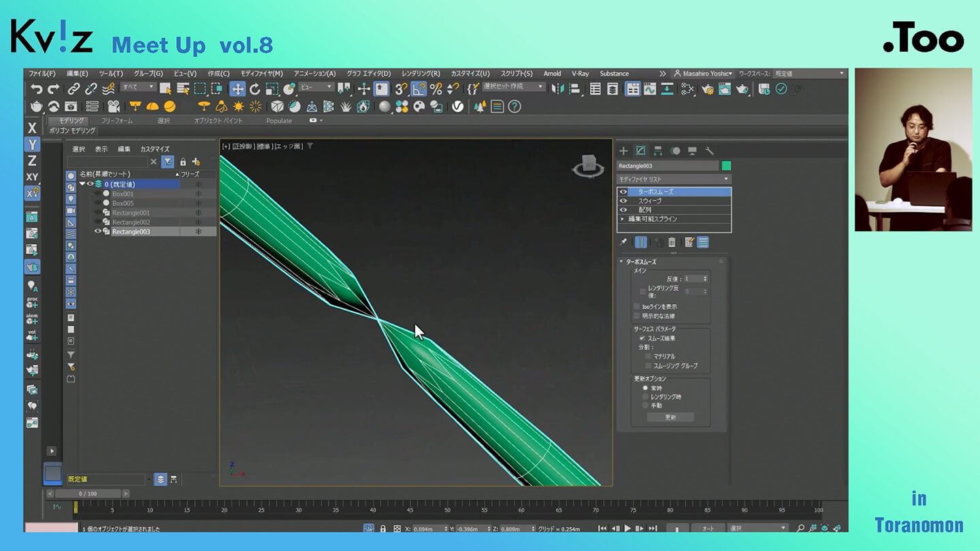Toggle the Angle Snap icon
The image size is (980, 551).
tap(419, 89)
